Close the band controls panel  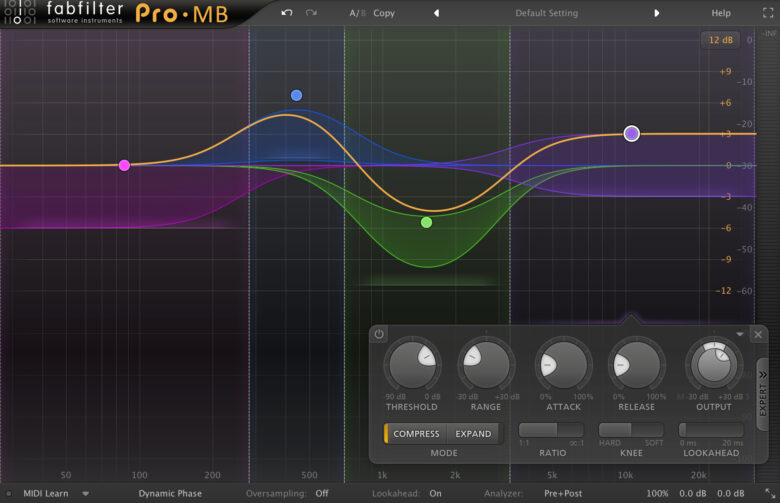point(758,334)
